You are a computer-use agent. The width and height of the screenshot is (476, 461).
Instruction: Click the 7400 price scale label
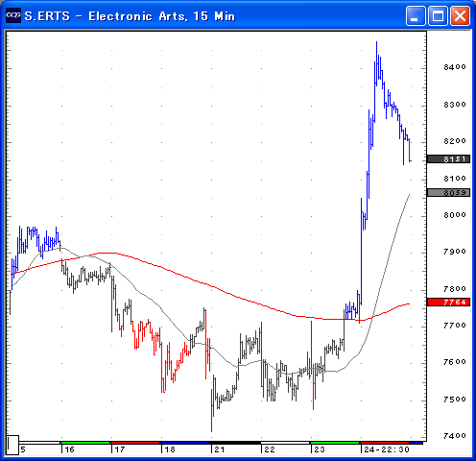pyautogui.click(x=455, y=436)
